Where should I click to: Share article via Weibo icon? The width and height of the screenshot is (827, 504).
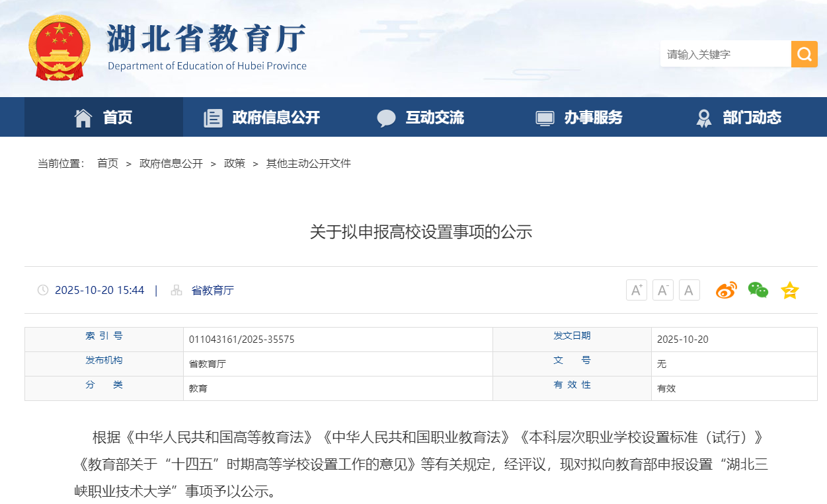[x=726, y=290]
